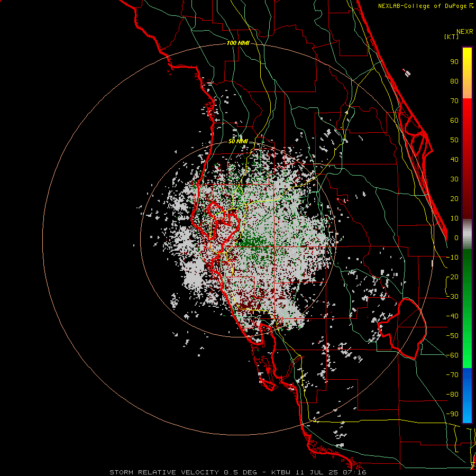The image size is (476, 476).
Task: Click the 0 knot scale label
Action: (456, 237)
